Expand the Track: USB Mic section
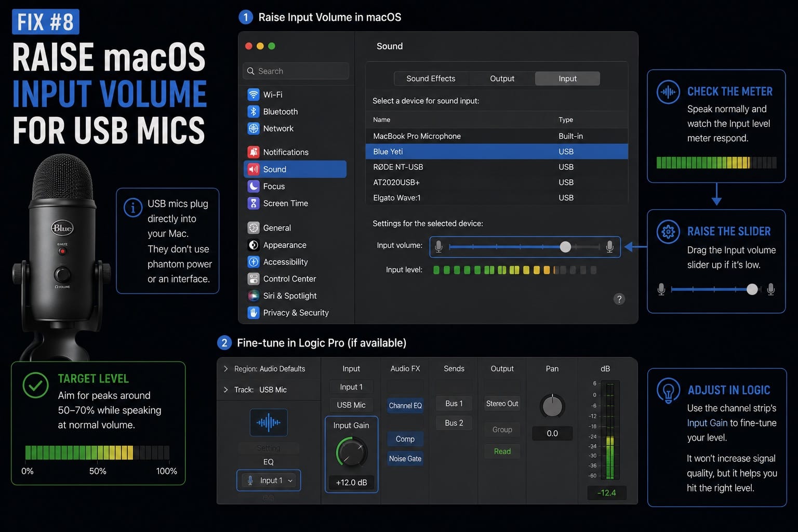This screenshot has width=798, height=532. point(225,390)
